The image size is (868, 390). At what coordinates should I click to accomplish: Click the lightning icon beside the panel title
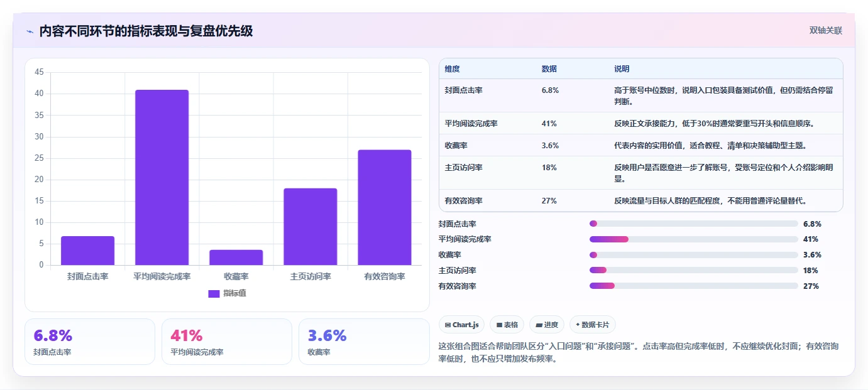point(30,31)
